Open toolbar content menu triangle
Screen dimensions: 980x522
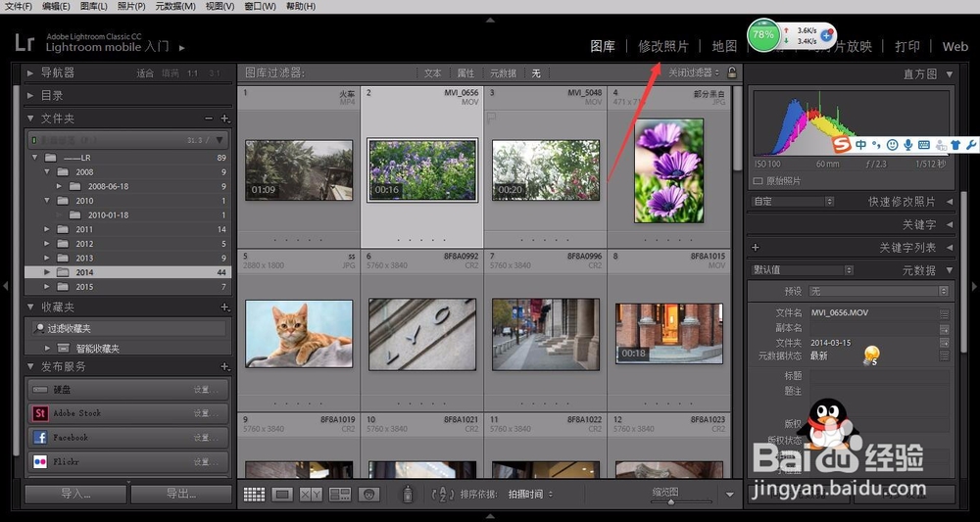point(729,495)
